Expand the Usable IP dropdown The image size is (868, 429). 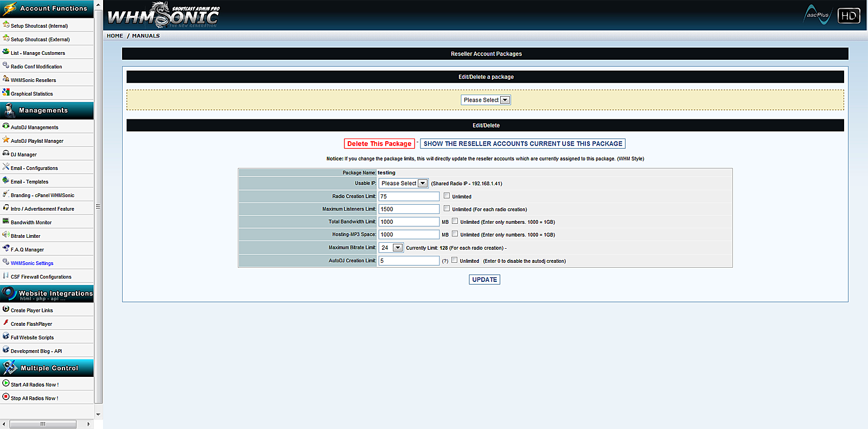point(404,184)
